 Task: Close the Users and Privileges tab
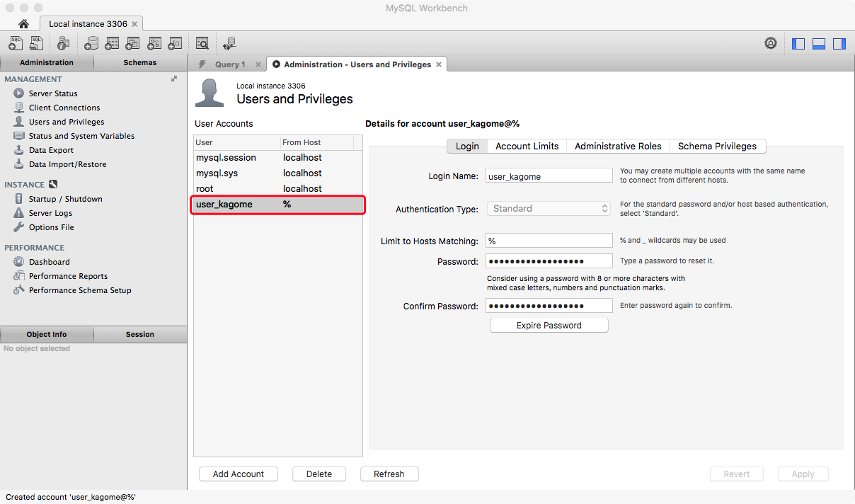point(439,64)
